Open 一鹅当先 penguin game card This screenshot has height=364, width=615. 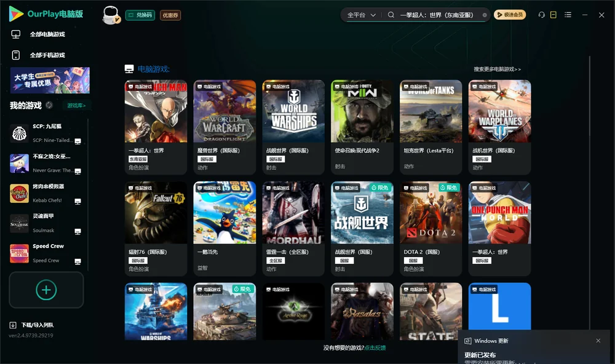pos(224,229)
